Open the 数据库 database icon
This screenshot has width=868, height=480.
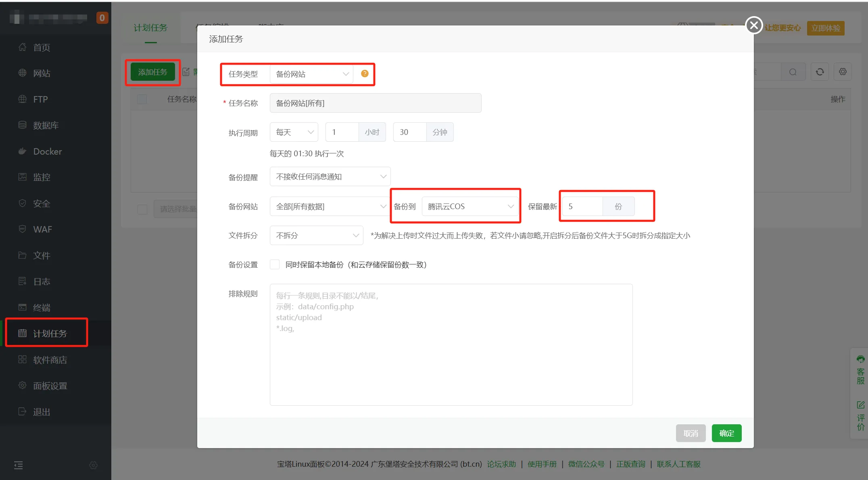(x=23, y=125)
